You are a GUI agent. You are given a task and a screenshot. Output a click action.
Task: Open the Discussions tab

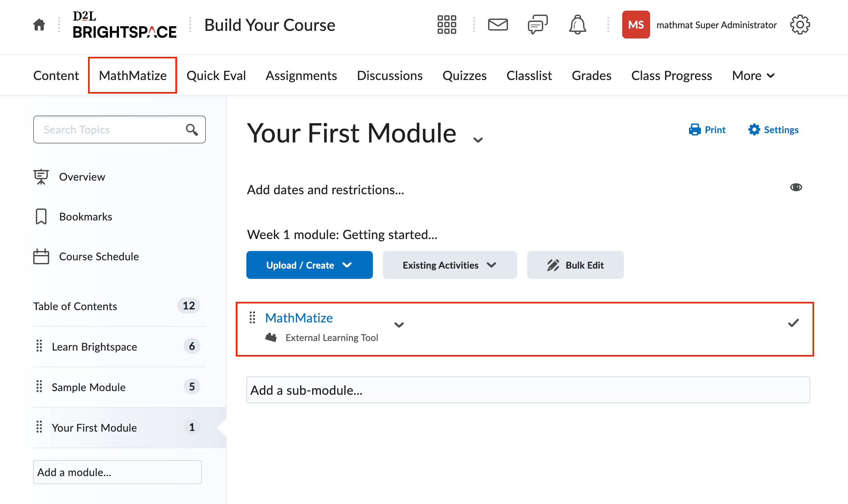tap(389, 75)
